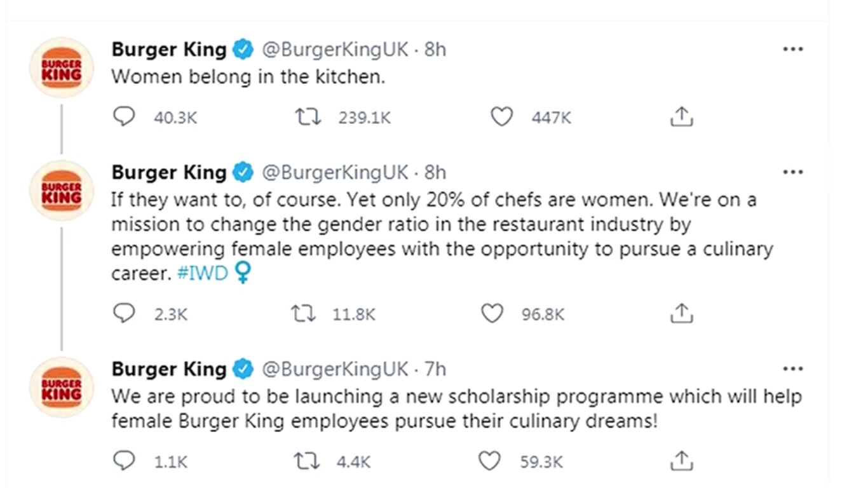
Task: Open more options on the first tweet
Action: click(x=793, y=50)
